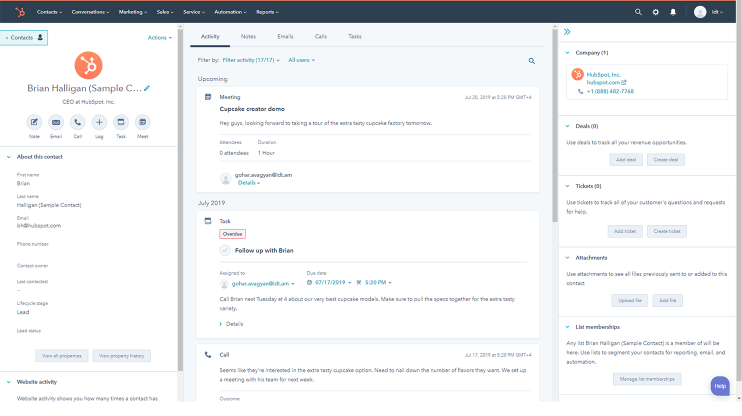This screenshot has height=416, width=742.
Task: Open the Automation navigation menu
Action: [230, 12]
